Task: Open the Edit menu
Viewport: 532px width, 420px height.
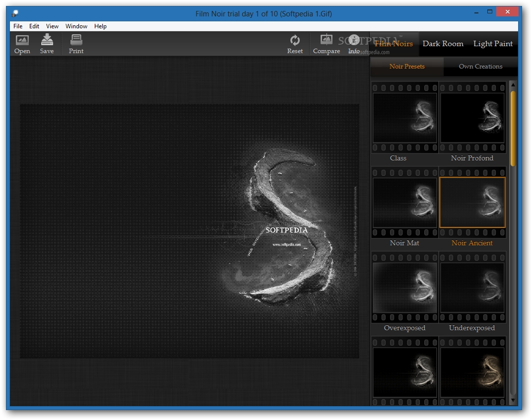Action: pos(34,26)
